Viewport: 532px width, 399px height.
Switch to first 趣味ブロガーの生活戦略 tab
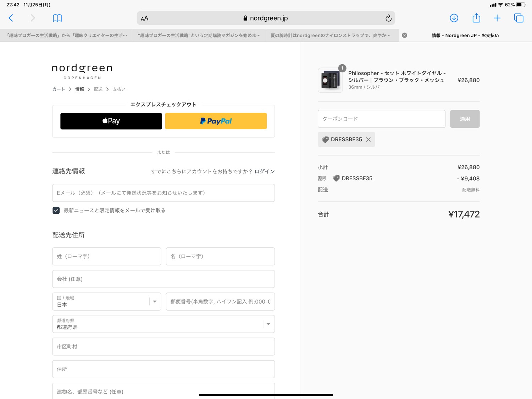pyautogui.click(x=67, y=35)
